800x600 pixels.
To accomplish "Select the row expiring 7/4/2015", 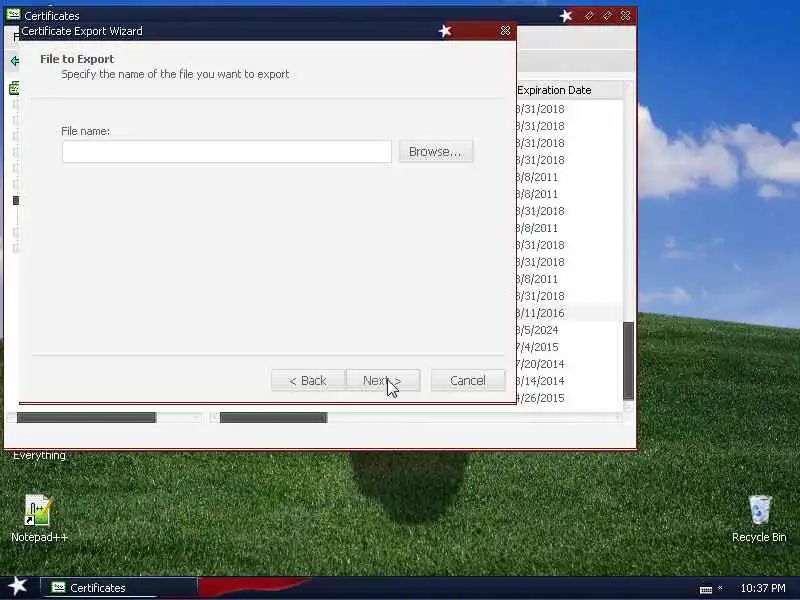I will click(567, 347).
